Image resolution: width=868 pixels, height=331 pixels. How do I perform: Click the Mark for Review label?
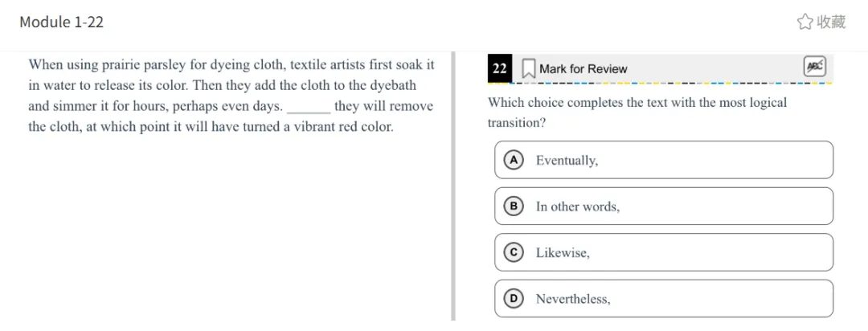(583, 69)
